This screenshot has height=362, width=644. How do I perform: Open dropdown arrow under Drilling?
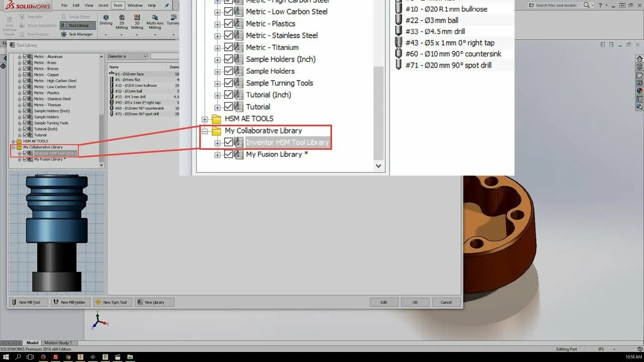[106, 35]
